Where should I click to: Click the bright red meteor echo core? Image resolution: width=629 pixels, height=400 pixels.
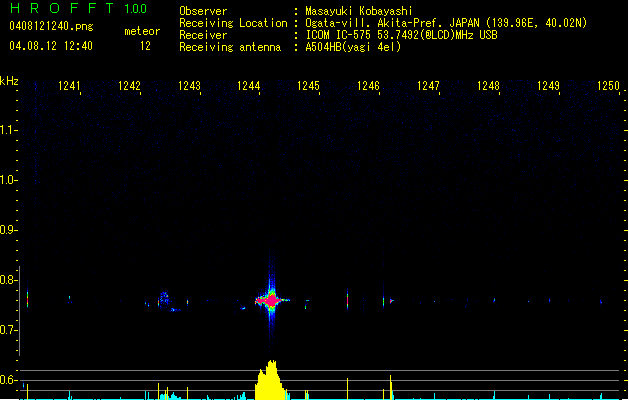(267, 299)
